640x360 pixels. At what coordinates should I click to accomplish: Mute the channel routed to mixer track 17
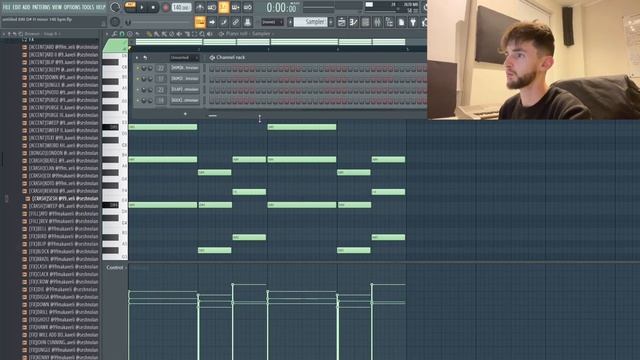(x=138, y=79)
